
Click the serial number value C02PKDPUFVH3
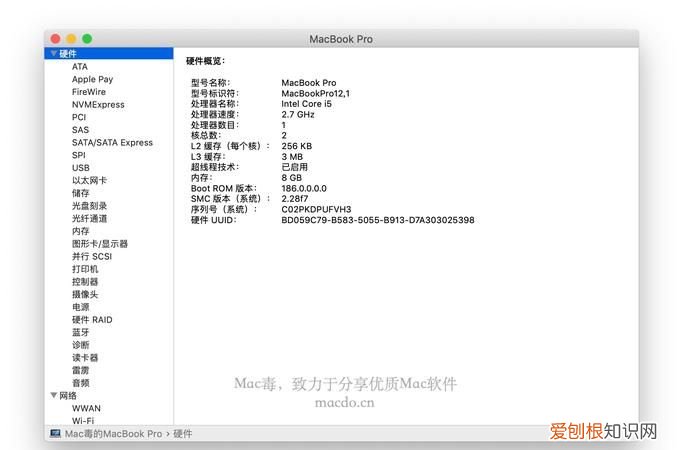click(321, 209)
